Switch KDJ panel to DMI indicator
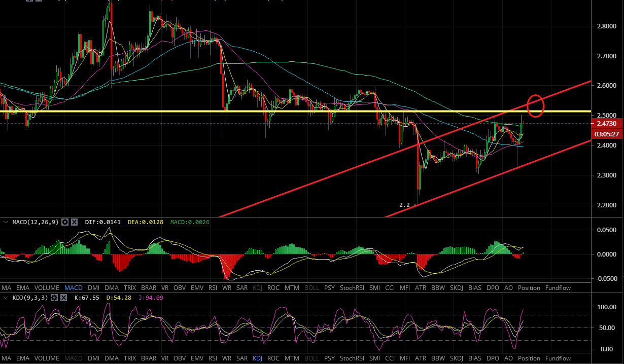Image resolution: width=624 pixels, height=364 pixels. [x=94, y=358]
